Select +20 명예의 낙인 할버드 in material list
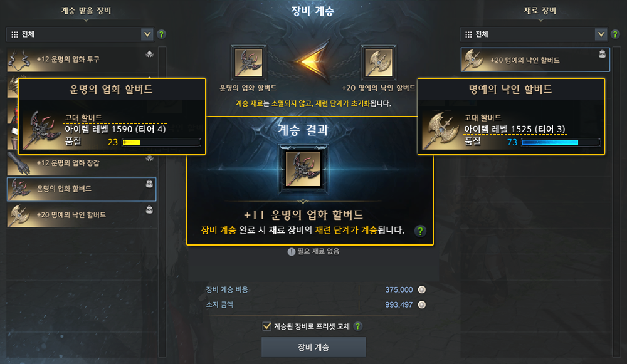This screenshot has height=364, width=627. (x=535, y=60)
